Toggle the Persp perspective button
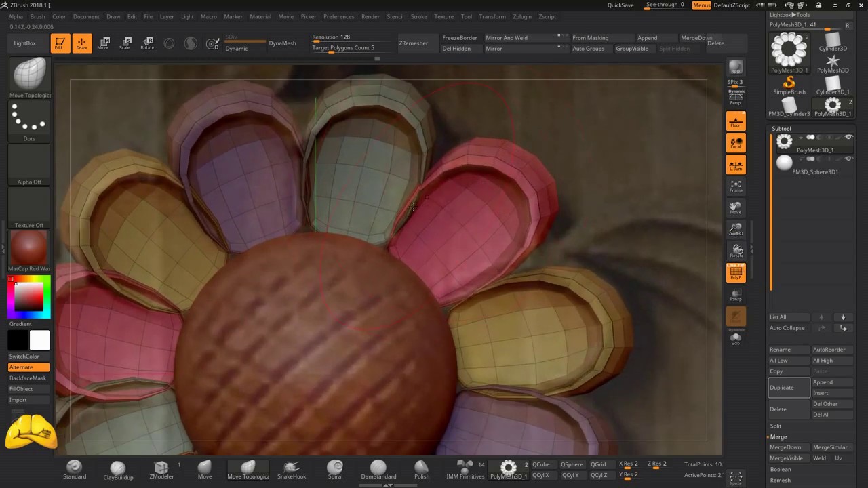This screenshot has width=868, height=488. (x=736, y=98)
